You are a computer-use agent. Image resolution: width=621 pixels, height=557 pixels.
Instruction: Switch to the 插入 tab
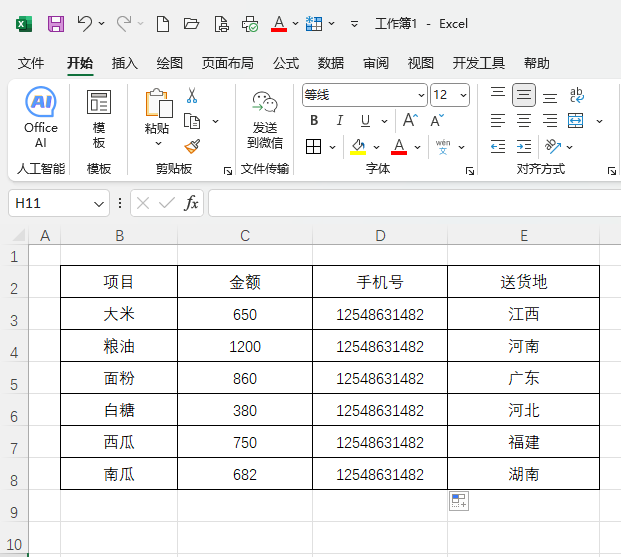coord(124,63)
